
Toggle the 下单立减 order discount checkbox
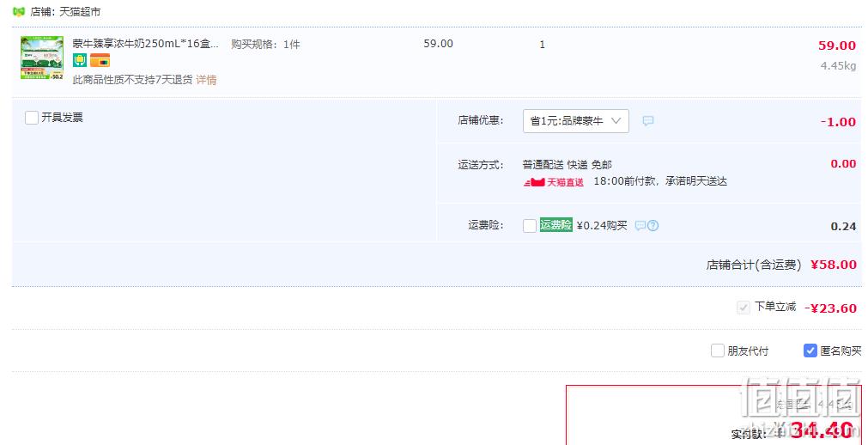(744, 308)
